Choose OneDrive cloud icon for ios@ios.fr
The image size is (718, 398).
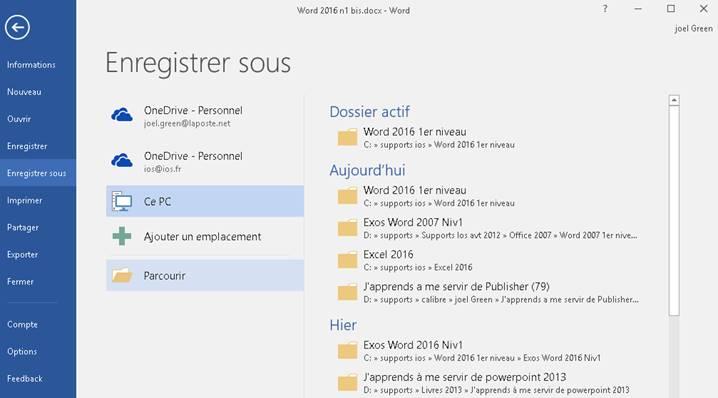pos(122,160)
